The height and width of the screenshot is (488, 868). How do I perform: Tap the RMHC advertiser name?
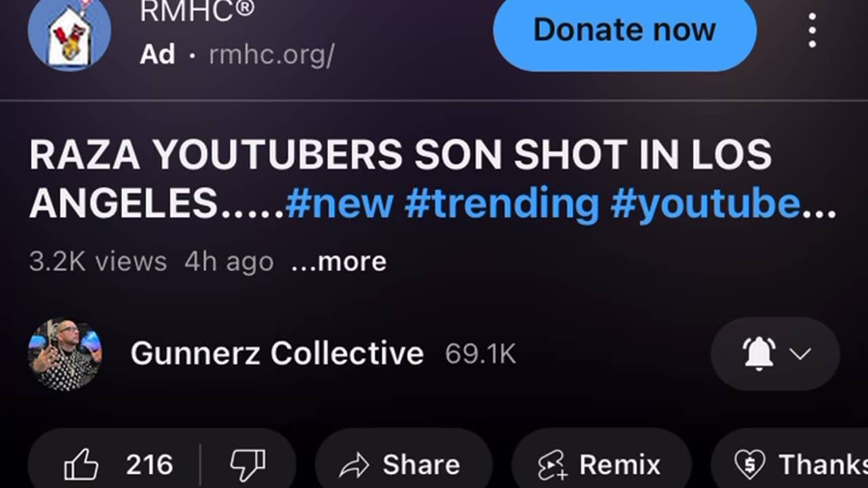(197, 10)
